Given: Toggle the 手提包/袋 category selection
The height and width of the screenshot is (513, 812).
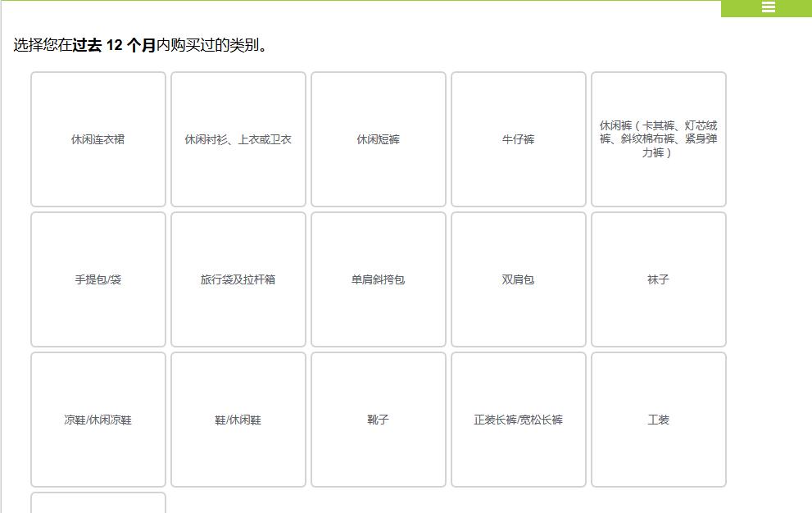Looking at the screenshot, I should (x=98, y=279).
